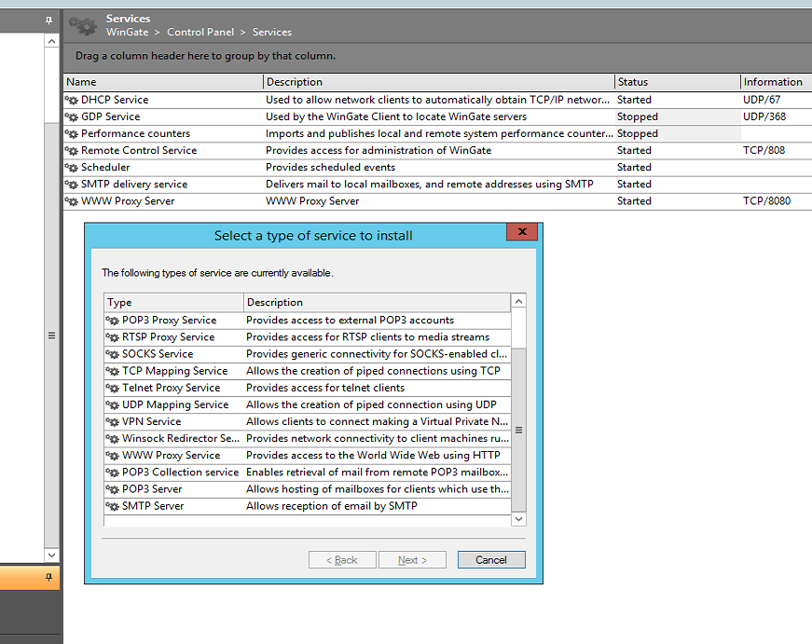This screenshot has height=644, width=812.
Task: Click the POP3 Proxy Service gear icon
Action: [x=113, y=321]
